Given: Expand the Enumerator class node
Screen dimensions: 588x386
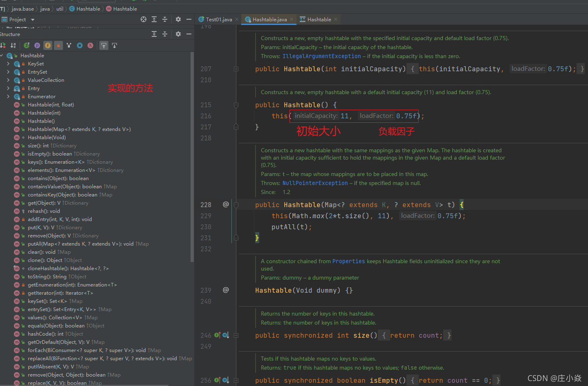Looking at the screenshot, I should pyautogui.click(x=8, y=96).
